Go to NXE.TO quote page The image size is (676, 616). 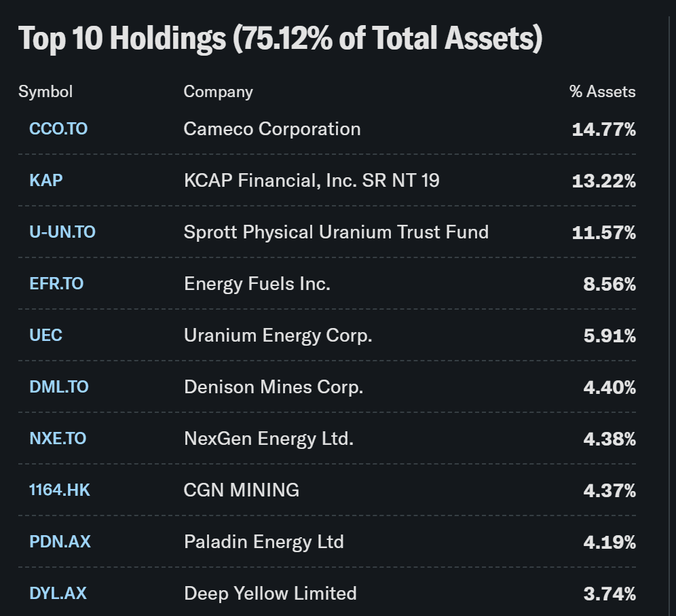pyautogui.click(x=58, y=439)
